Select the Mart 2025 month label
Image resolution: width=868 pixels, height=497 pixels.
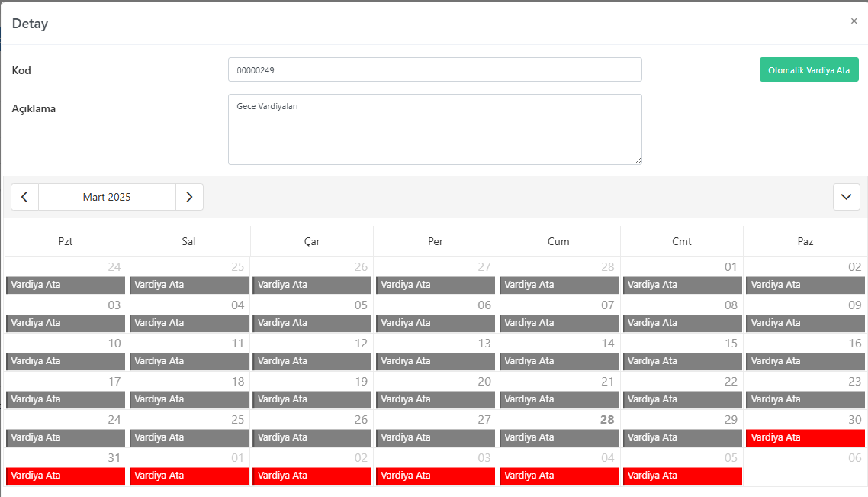[x=107, y=197]
